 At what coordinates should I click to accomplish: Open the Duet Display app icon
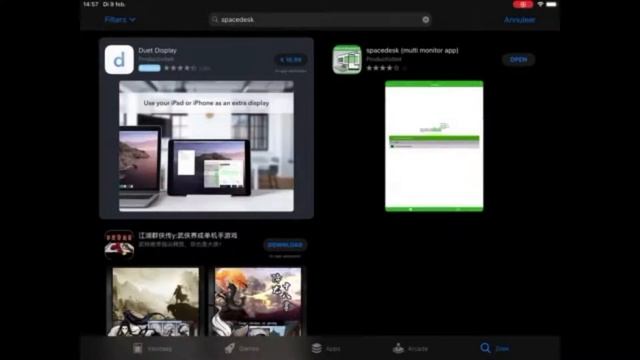119,60
